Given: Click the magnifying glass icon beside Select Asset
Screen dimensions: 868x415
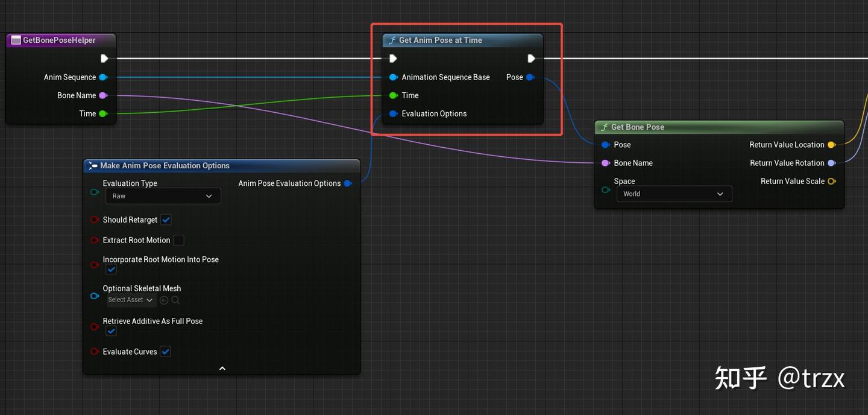Looking at the screenshot, I should [175, 300].
